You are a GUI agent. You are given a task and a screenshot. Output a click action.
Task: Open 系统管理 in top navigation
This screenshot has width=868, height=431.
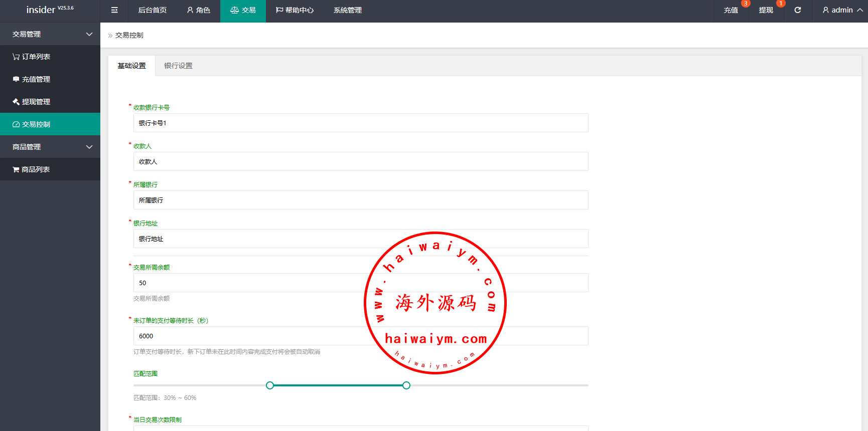tap(348, 10)
